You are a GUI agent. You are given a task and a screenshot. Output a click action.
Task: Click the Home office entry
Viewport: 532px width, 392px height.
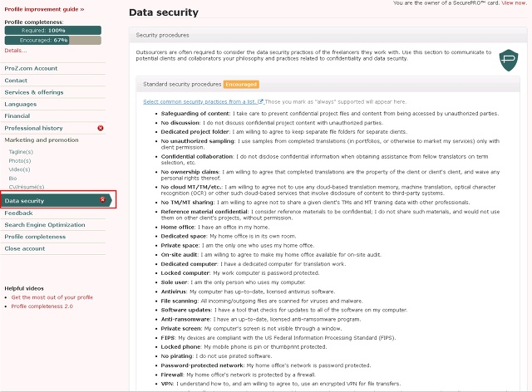[x=215, y=228]
